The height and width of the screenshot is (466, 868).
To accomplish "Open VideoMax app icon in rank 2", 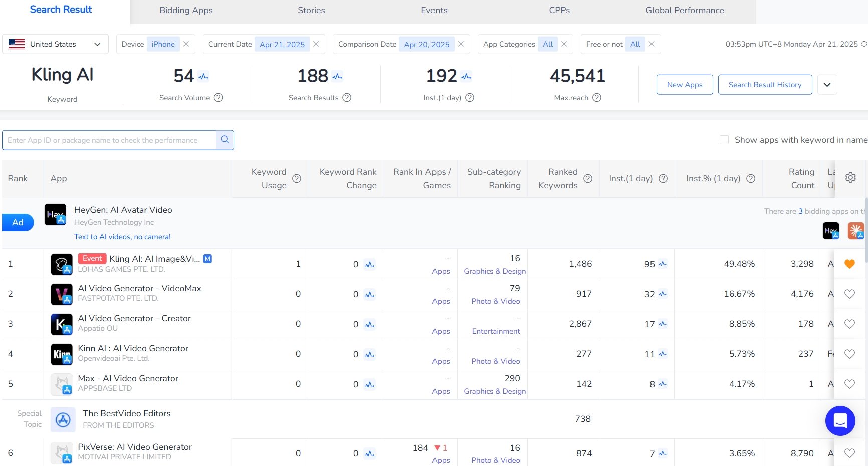I will click(x=62, y=294).
